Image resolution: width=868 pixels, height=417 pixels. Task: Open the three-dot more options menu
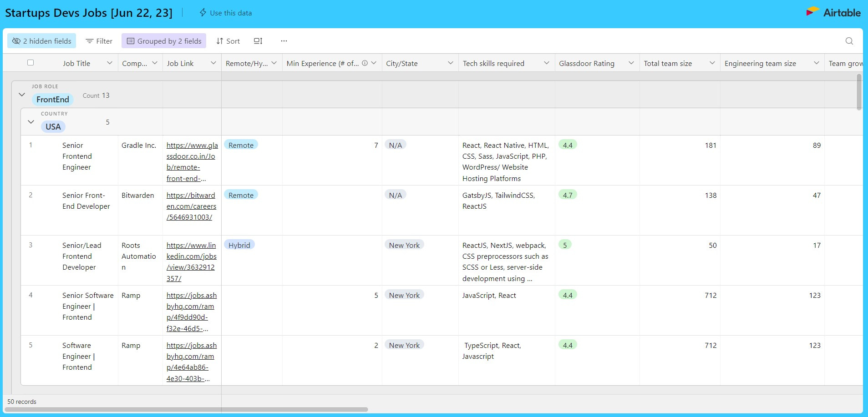(x=284, y=41)
